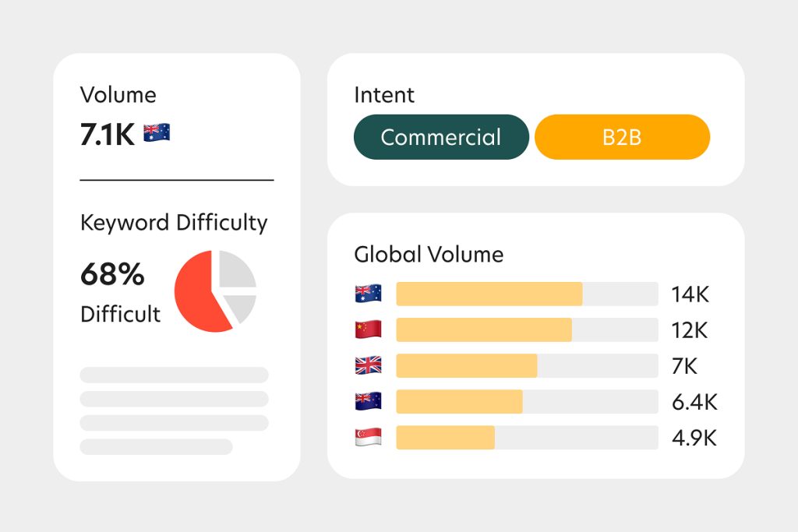Click the 14K volume bar
This screenshot has width=798, height=532.
coord(489,294)
